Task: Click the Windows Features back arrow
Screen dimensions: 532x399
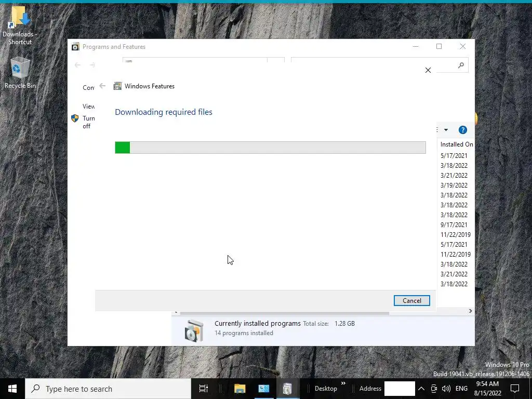Action: coord(102,86)
